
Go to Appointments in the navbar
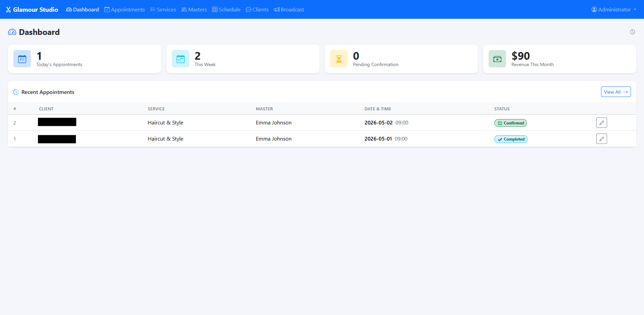tap(125, 10)
